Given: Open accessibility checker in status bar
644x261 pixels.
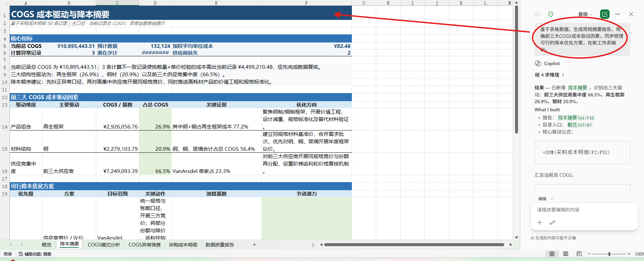Looking at the screenshot, I should (35, 254).
